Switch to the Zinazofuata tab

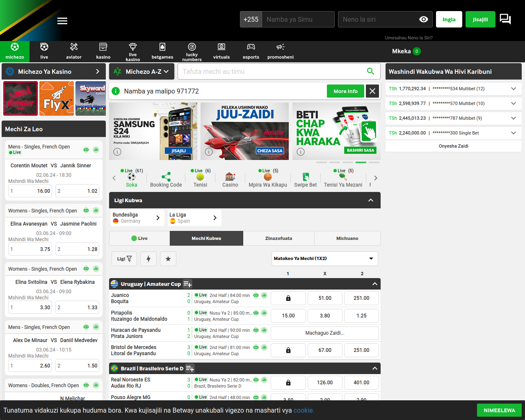[278, 238]
